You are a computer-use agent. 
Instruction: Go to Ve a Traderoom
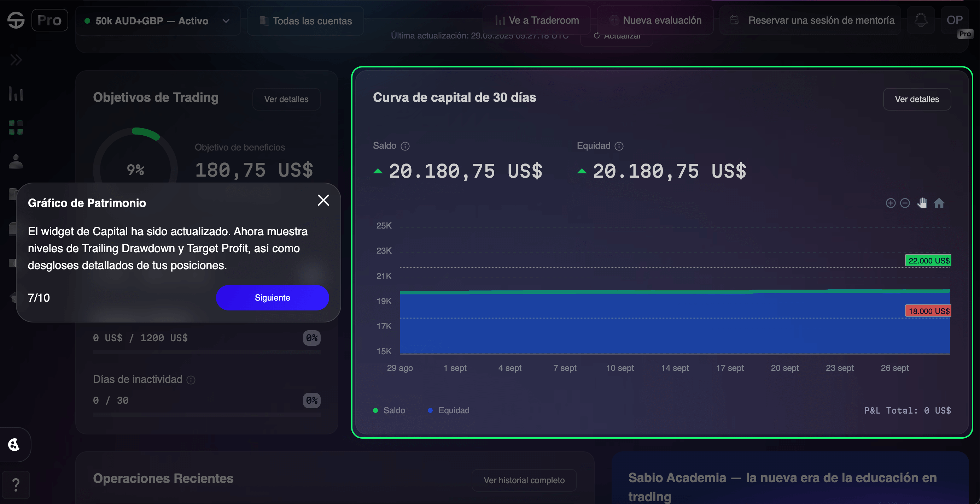[537, 20]
